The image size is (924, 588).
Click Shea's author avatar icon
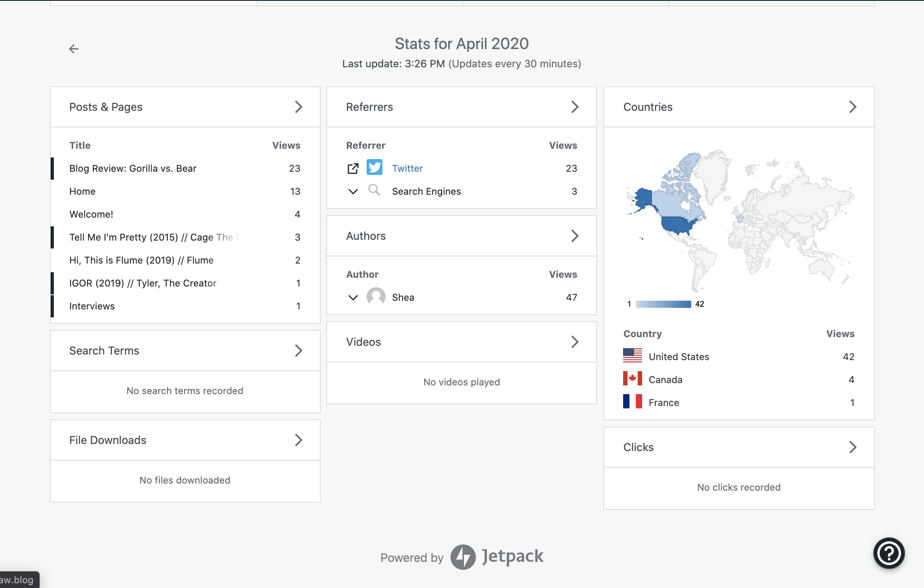click(376, 296)
